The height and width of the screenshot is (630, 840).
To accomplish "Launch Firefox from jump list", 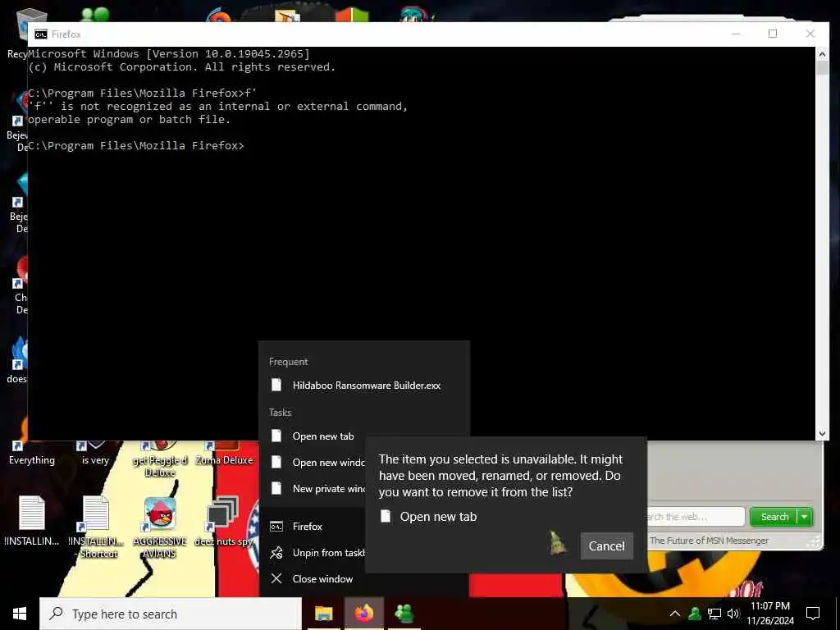I will (x=312, y=527).
